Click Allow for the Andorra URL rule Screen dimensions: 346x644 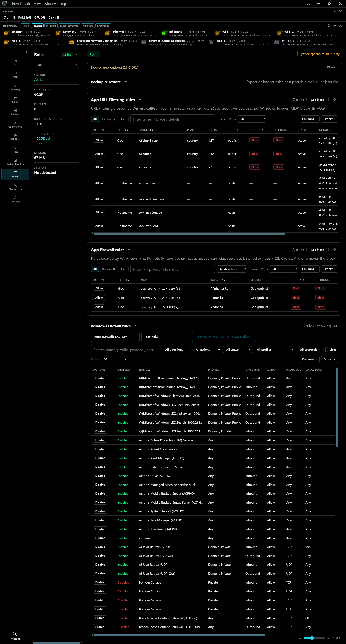tap(99, 167)
